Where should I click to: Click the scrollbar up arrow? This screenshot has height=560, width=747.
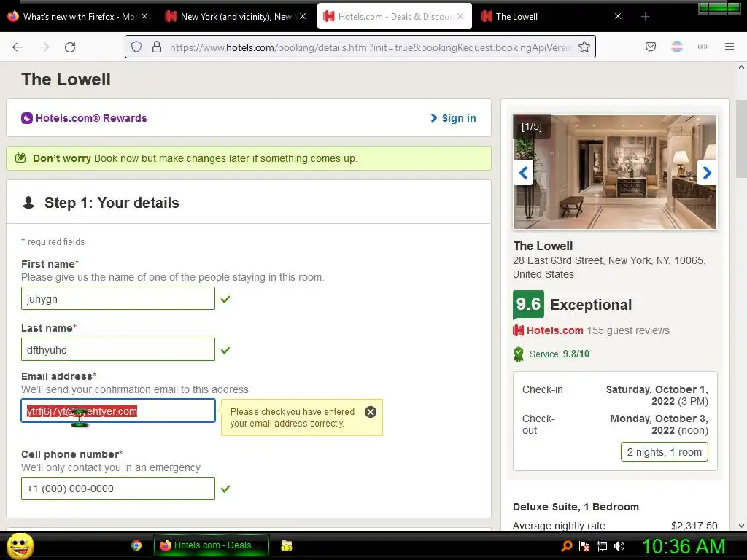coord(741,67)
